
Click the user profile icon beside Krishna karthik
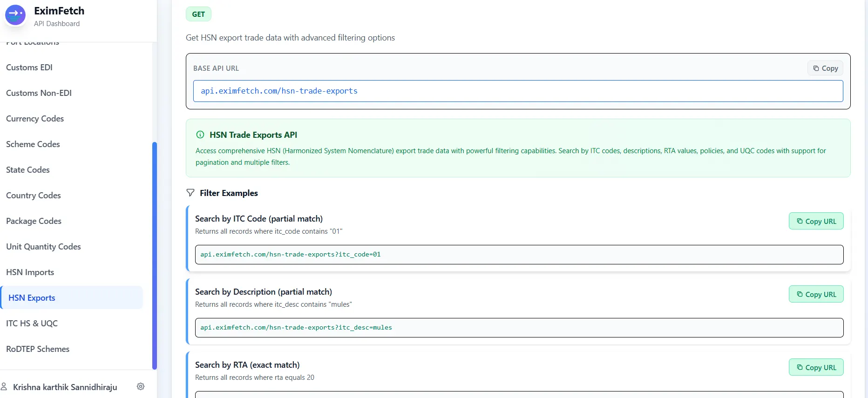point(4,386)
